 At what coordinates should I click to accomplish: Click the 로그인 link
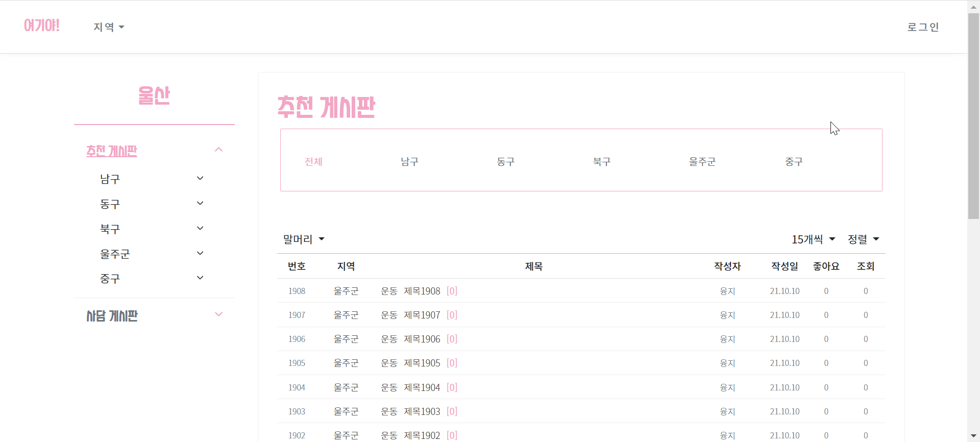pyautogui.click(x=923, y=27)
